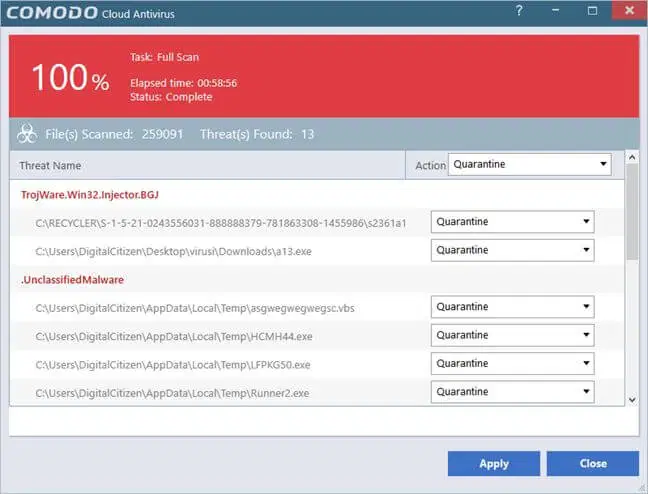648x494 pixels.
Task: Maximize the Comodo window
Action: click(x=592, y=11)
